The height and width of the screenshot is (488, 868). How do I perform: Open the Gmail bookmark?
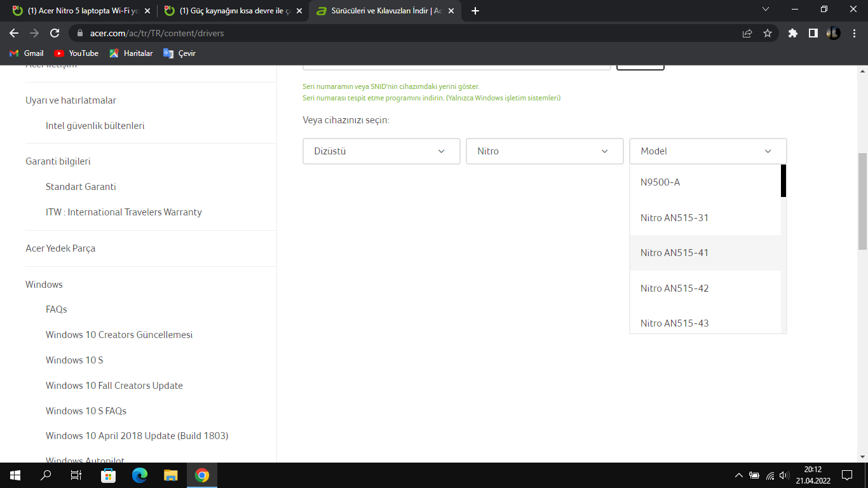(x=27, y=53)
